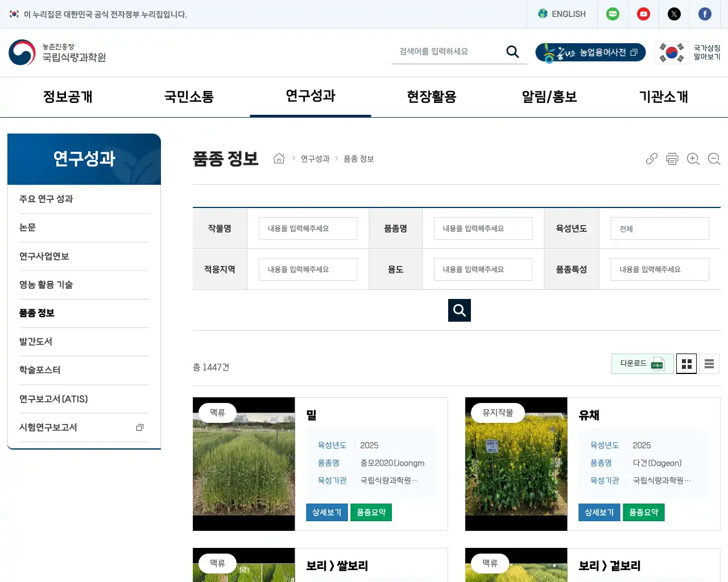Open the 알림/홍보 menu
The width and height of the screenshot is (728, 582).
point(548,97)
